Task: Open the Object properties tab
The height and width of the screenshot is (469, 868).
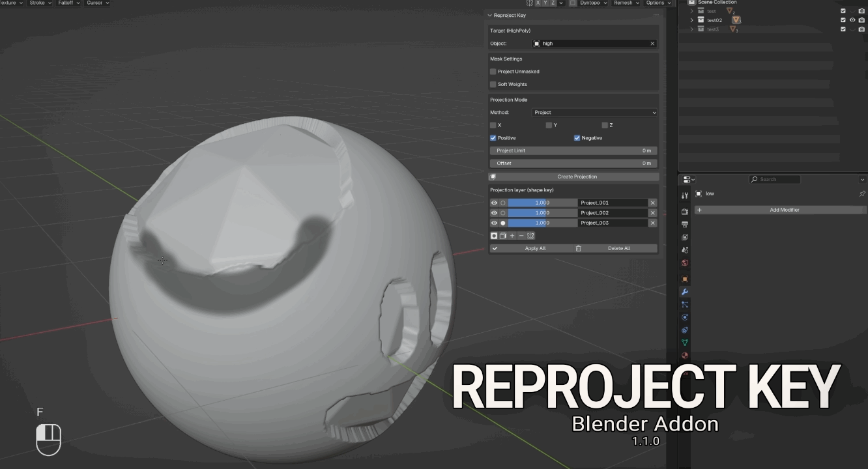Action: (x=685, y=279)
